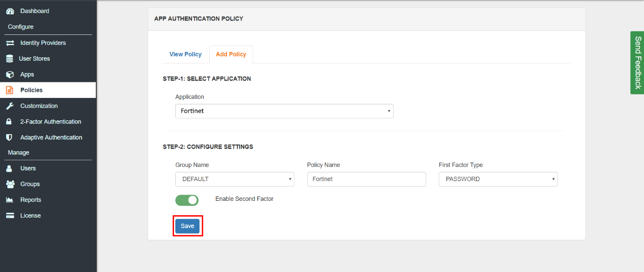644x272 pixels.
Task: Click the Group Name label
Action: point(192,165)
